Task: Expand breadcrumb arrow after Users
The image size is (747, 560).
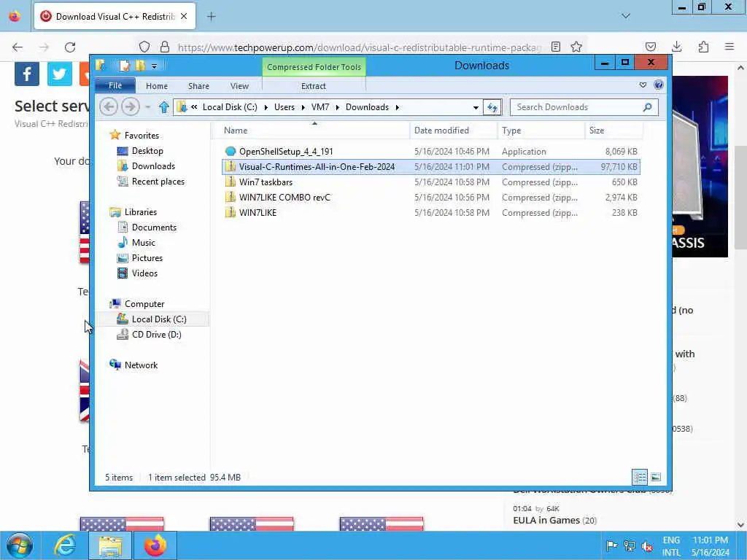Action: (303, 107)
